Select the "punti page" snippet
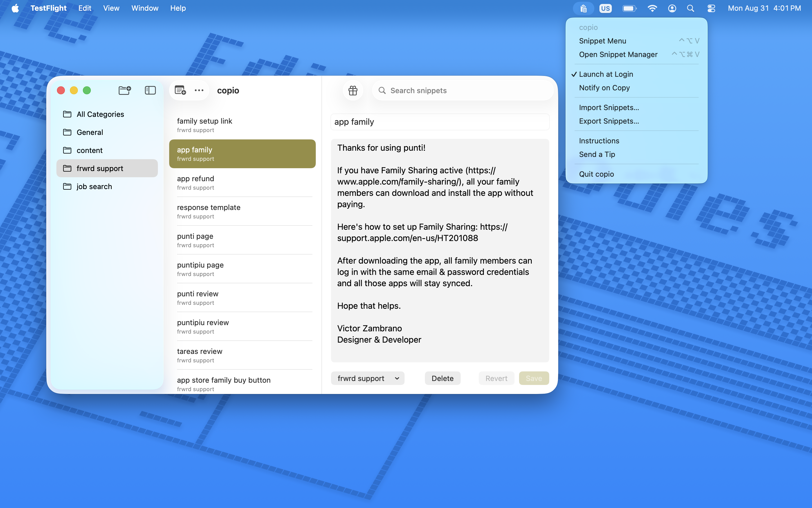This screenshot has width=812, height=508. pyautogui.click(x=242, y=240)
